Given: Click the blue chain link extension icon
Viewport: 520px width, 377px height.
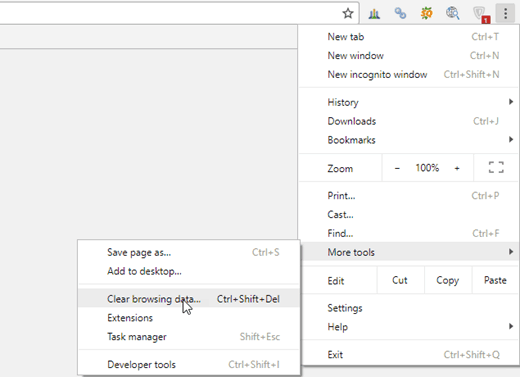Looking at the screenshot, I should [x=400, y=13].
